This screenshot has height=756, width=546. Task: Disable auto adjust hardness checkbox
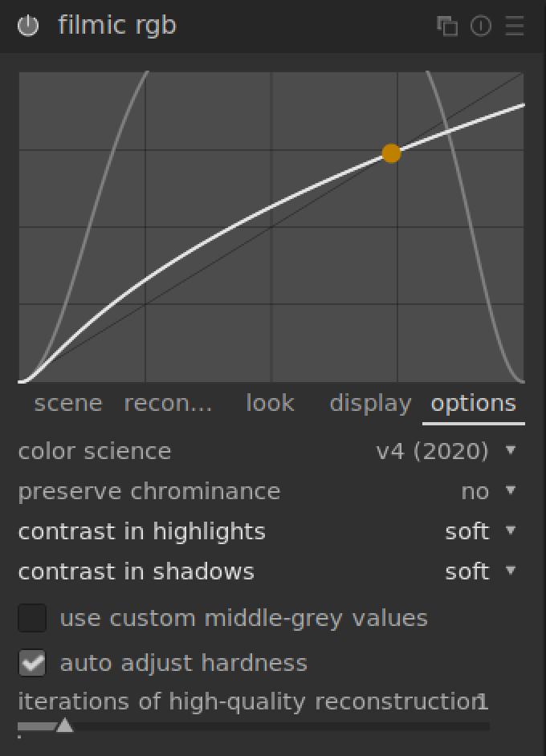pos(33,663)
